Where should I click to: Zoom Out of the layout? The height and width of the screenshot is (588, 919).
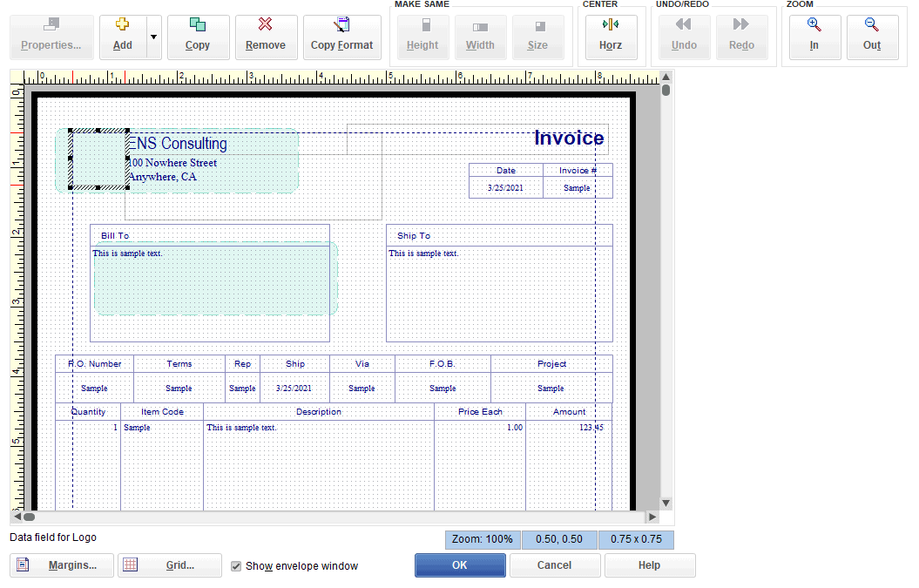point(872,37)
